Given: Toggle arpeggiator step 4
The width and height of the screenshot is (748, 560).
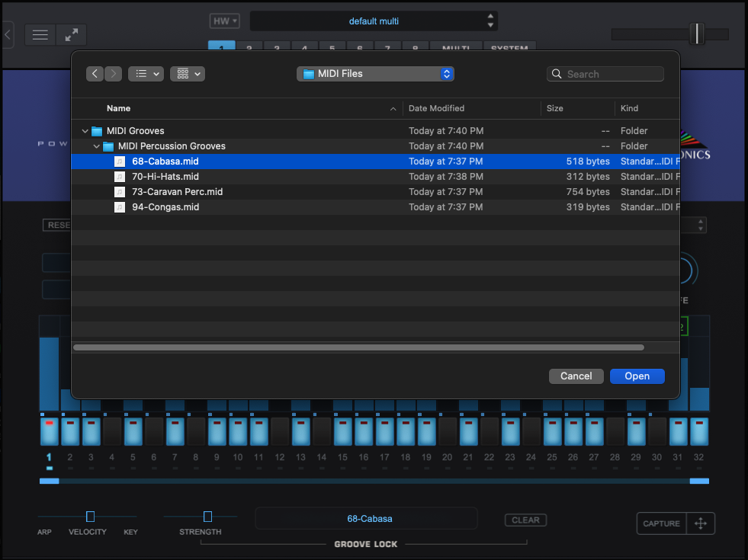Looking at the screenshot, I should [x=112, y=431].
